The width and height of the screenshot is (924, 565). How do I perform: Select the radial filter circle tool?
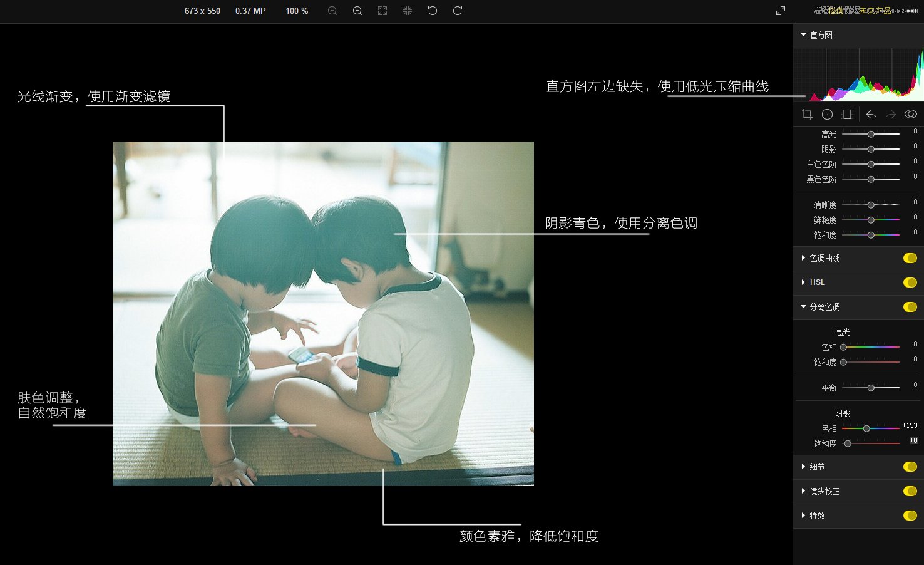pyautogui.click(x=827, y=114)
